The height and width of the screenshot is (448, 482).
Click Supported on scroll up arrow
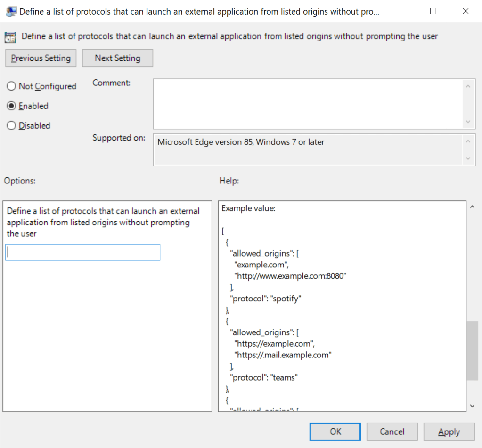tap(468, 141)
